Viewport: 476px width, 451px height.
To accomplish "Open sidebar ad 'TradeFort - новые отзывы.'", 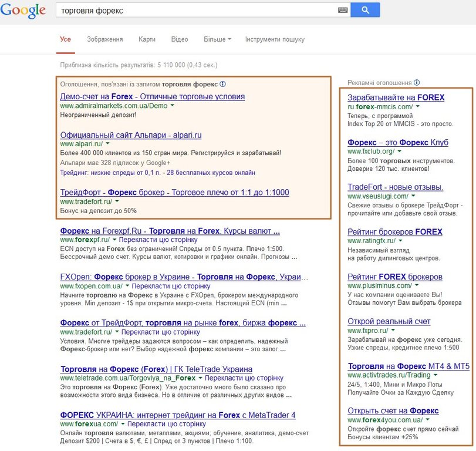I will tap(395, 187).
